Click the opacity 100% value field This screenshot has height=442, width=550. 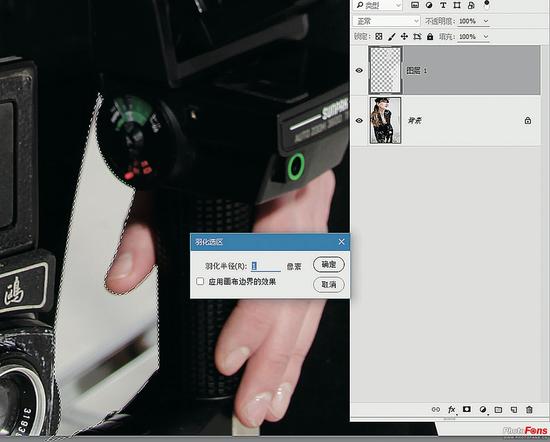click(469, 21)
